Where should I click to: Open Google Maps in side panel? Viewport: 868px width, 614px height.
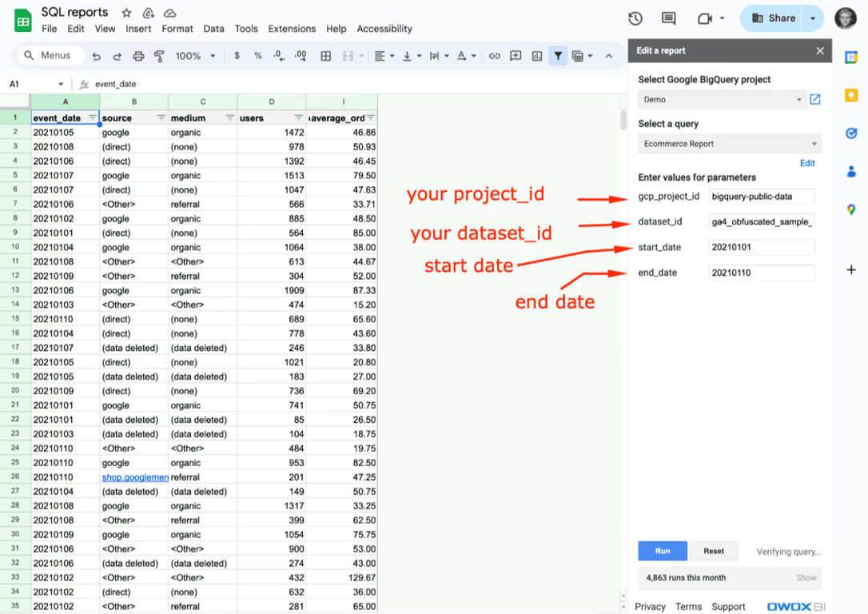(x=851, y=209)
